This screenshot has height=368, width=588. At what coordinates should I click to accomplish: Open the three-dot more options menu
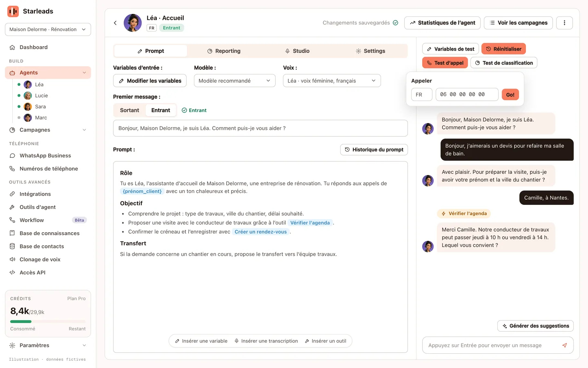564,23
